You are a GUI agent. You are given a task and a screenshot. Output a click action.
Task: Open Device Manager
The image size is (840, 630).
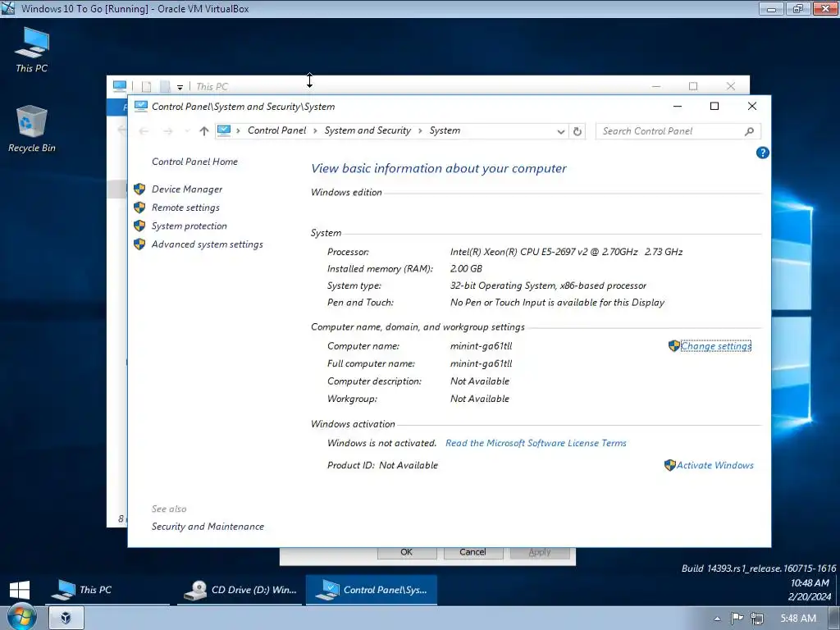(x=187, y=189)
